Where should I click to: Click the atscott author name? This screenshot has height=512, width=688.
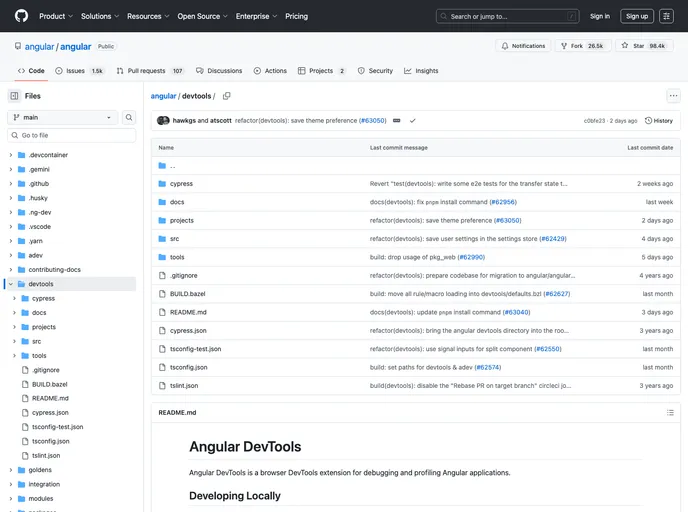pyautogui.click(x=221, y=120)
